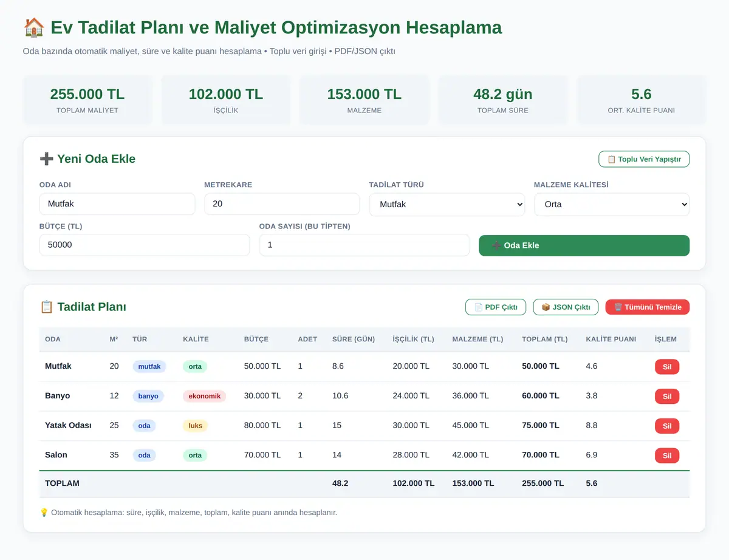Click the banyo type tag
Viewport: 729px width, 560px height.
click(148, 396)
